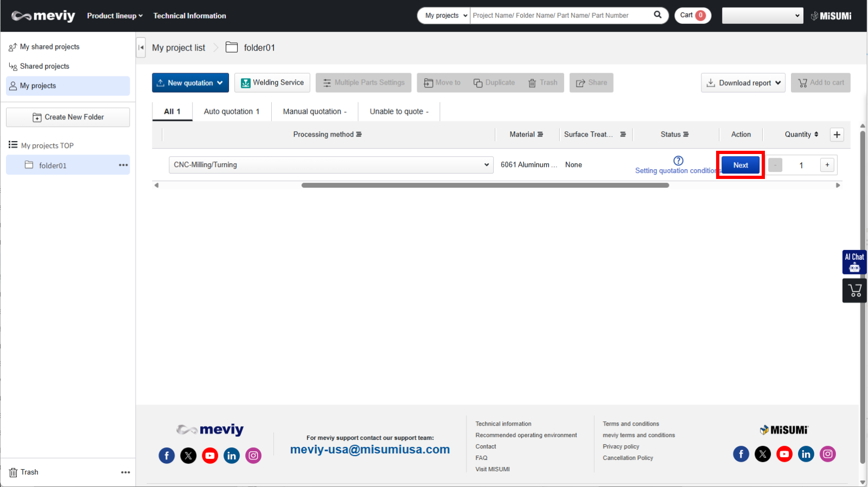Open the CNC-Milling/Turning processing method dropdown
Viewport: 868px width, 487px height.
pos(331,165)
